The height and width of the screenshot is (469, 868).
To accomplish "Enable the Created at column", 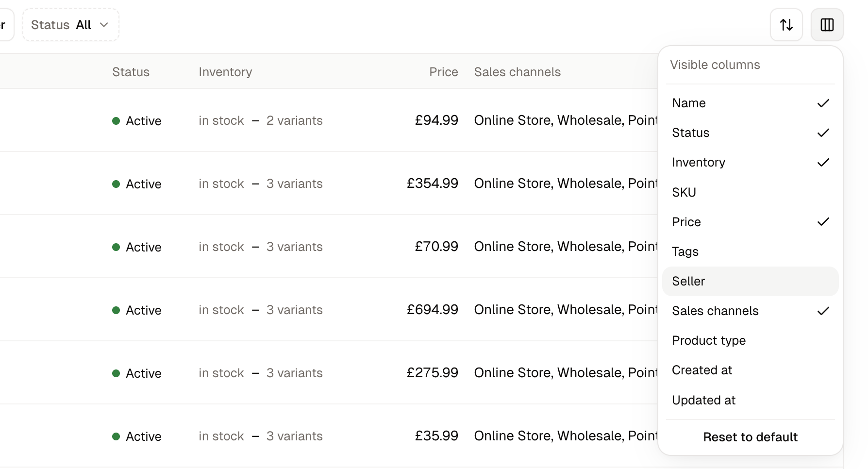I will tap(751, 370).
